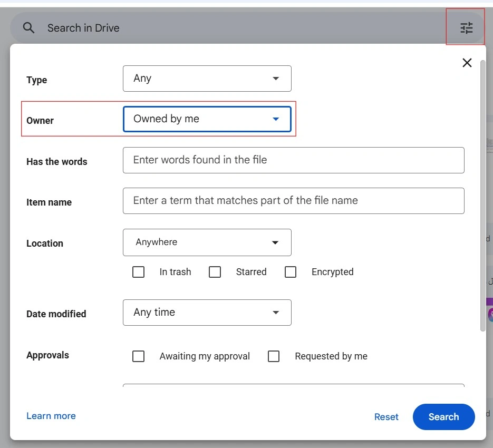
Task: Click the dialog's vertical scrollbar
Action: [x=483, y=196]
